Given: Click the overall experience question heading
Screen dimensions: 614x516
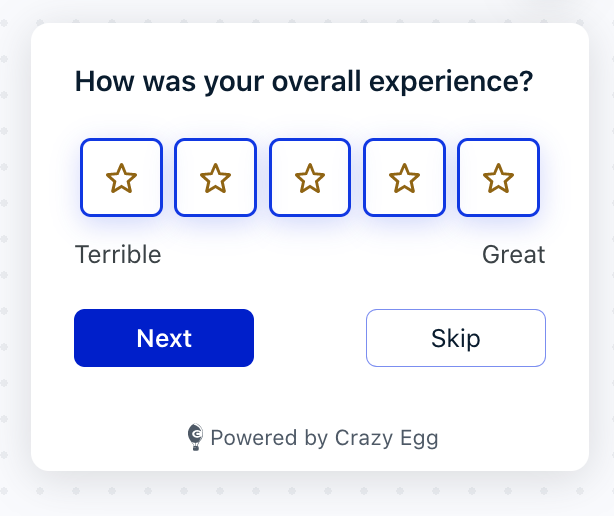Looking at the screenshot, I should point(304,82).
